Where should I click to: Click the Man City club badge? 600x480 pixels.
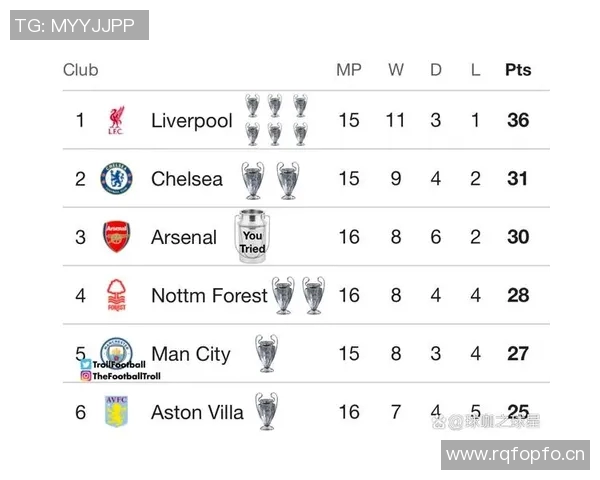tap(117, 351)
